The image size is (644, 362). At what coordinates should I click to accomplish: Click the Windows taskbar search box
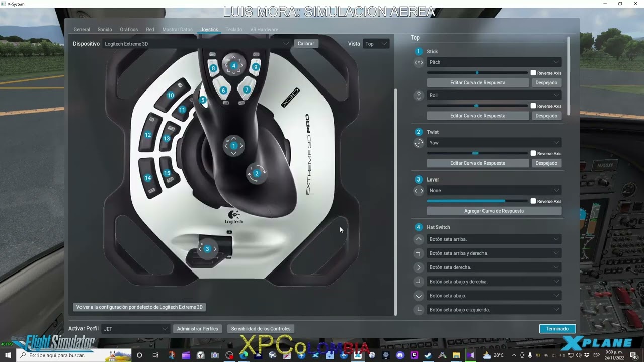[x=74, y=355]
